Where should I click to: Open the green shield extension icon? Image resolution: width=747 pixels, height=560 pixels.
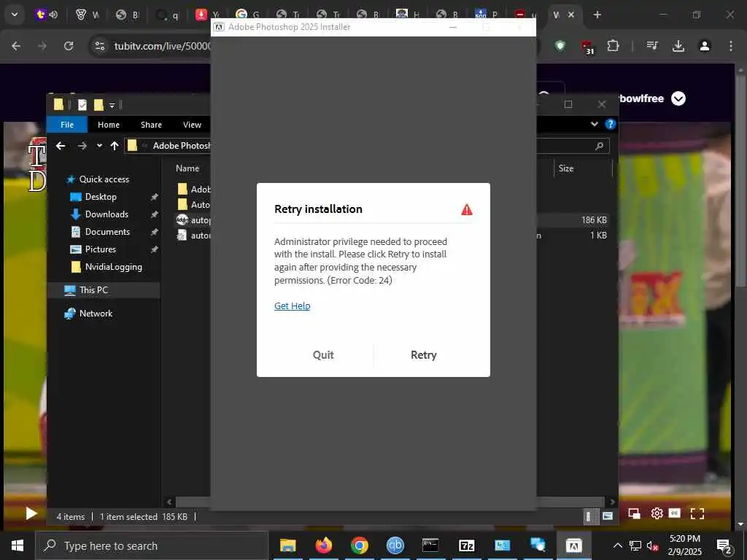pyautogui.click(x=560, y=46)
